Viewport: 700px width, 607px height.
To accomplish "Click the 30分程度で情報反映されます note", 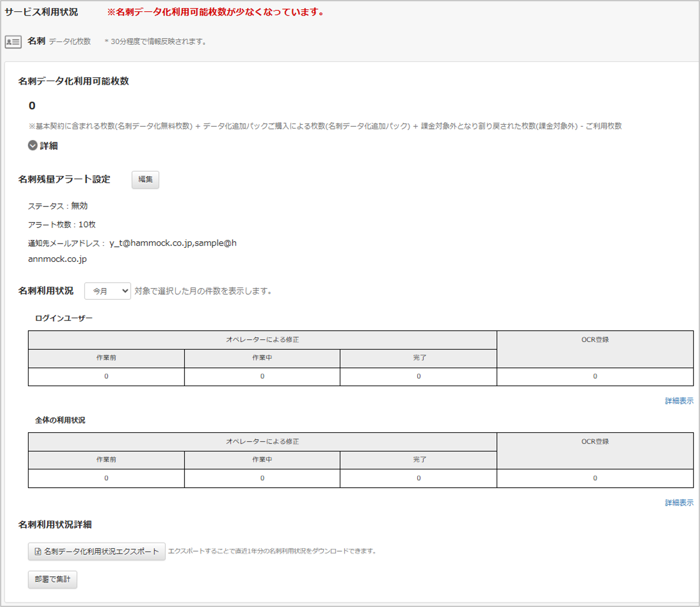I will 156,41.
